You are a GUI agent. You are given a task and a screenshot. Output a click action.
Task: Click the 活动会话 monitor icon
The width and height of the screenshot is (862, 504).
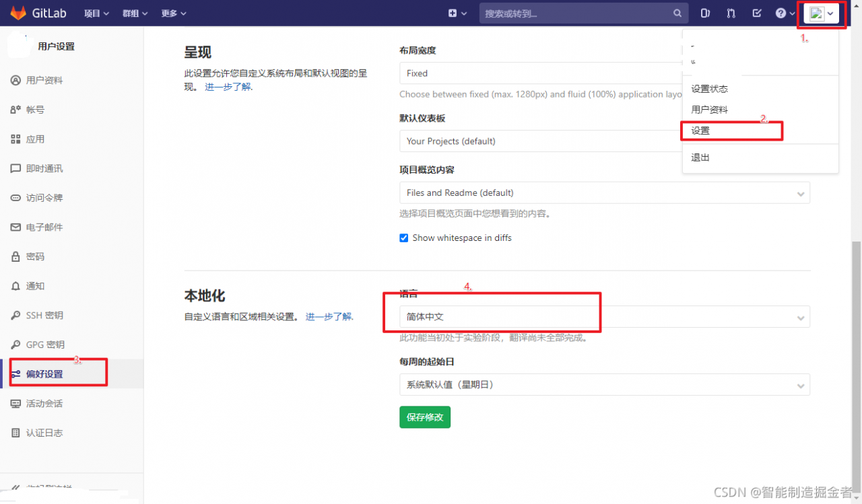[x=16, y=404]
